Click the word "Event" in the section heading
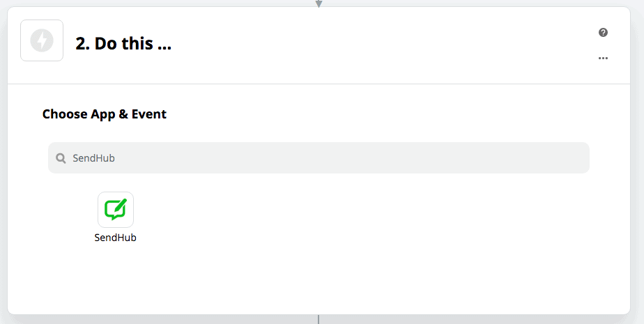Image resolution: width=644 pixels, height=324 pixels. (x=151, y=114)
